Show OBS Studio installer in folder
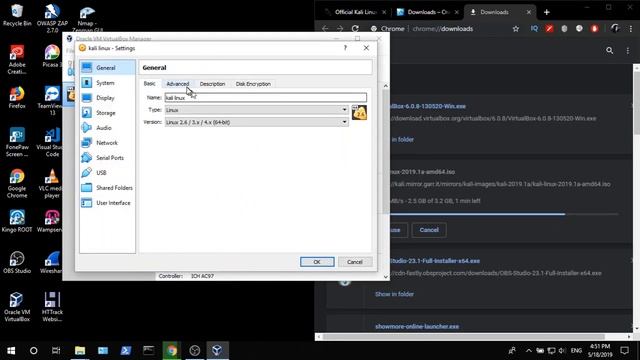This screenshot has width=640, height=360. pyautogui.click(x=394, y=294)
